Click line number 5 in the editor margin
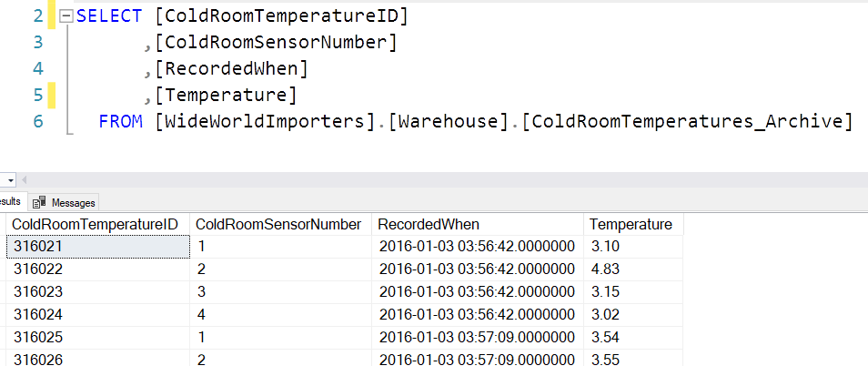The image size is (868, 366). 37,95
